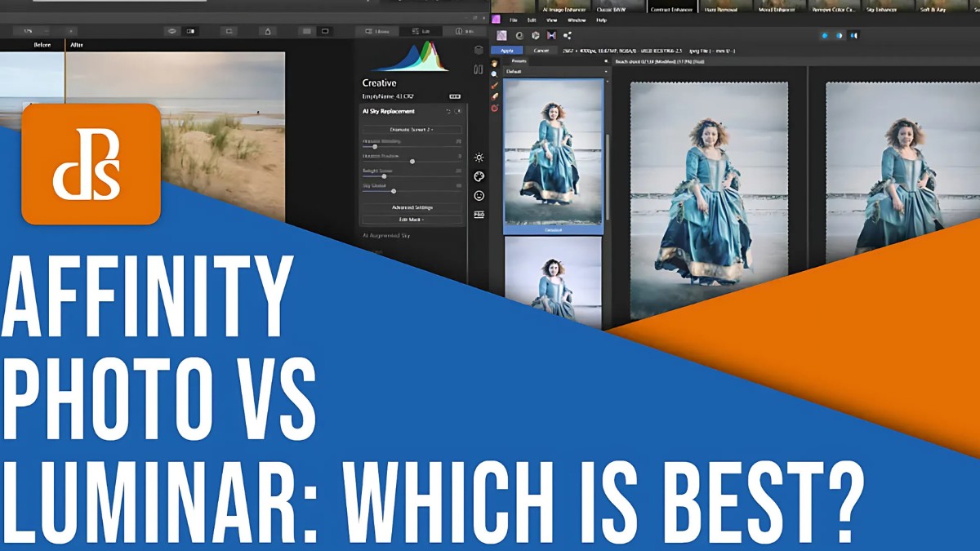Select the Photo Persona icon in Affinity
Image resolution: width=980 pixels, height=551 pixels.
(501, 35)
